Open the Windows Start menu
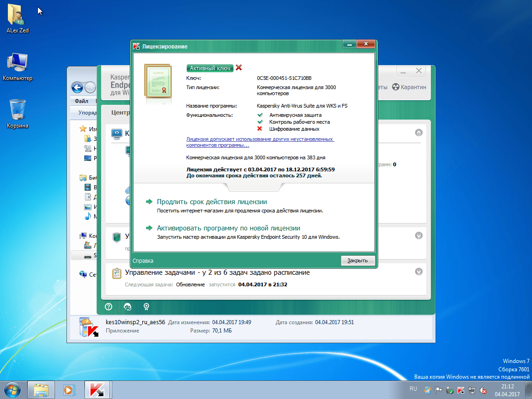 tap(12, 390)
